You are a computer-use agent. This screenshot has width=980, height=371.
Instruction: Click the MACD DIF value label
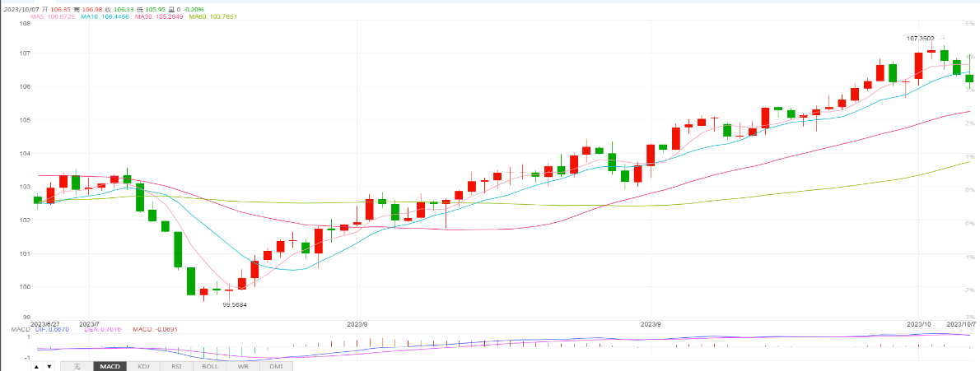coord(54,330)
